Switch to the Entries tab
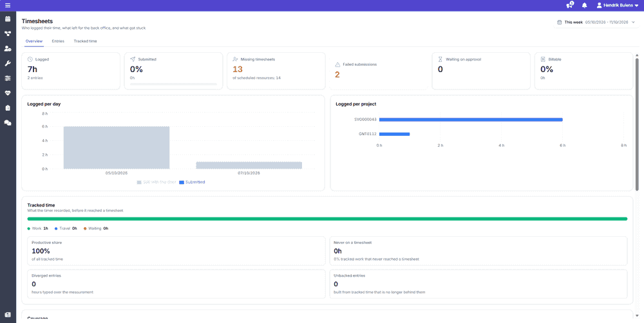The width and height of the screenshot is (644, 323). click(58, 41)
